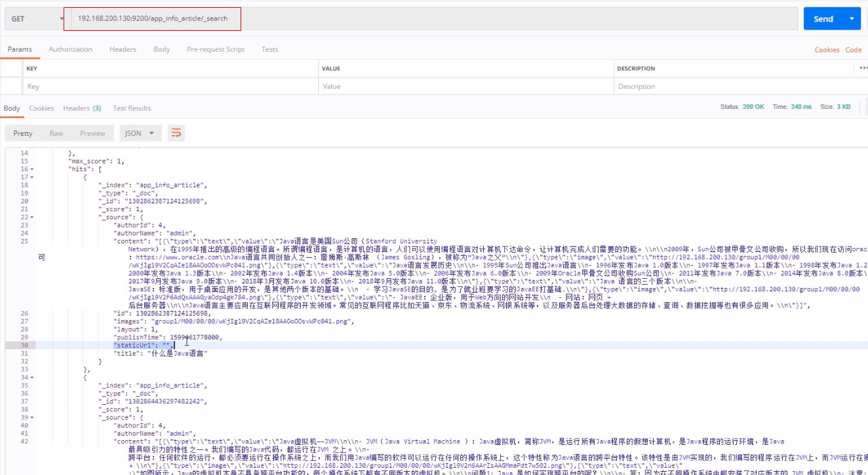Open the request Body tab
The height and width of the screenshot is (475, 868).
tap(161, 49)
